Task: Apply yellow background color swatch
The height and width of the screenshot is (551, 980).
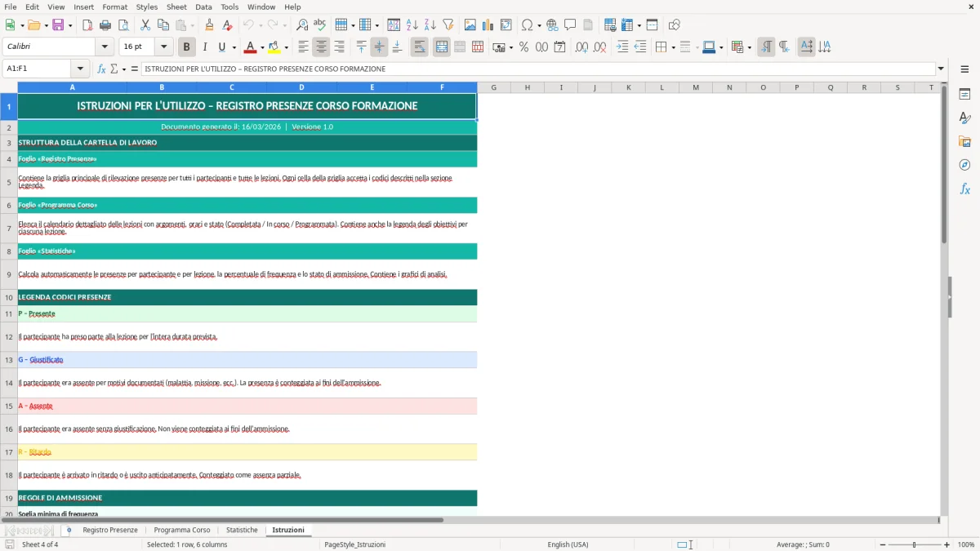Action: (x=274, y=47)
